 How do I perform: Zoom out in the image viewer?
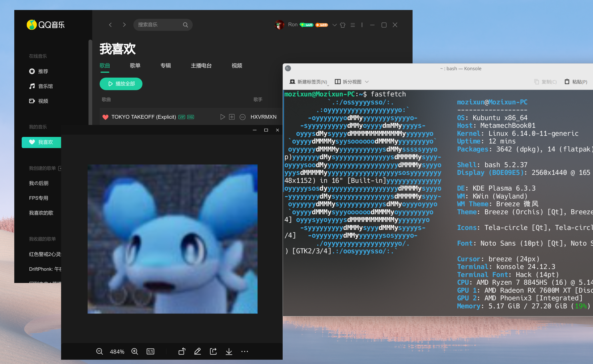pyautogui.click(x=99, y=351)
